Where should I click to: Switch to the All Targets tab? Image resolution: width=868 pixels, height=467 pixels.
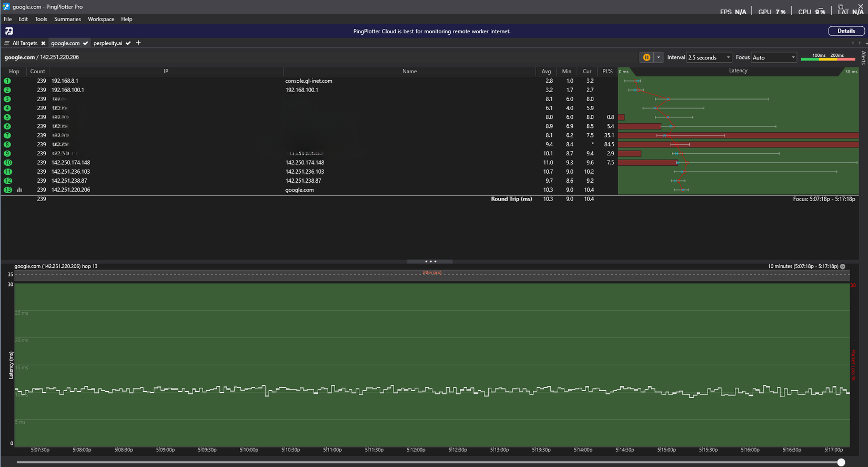pos(25,43)
